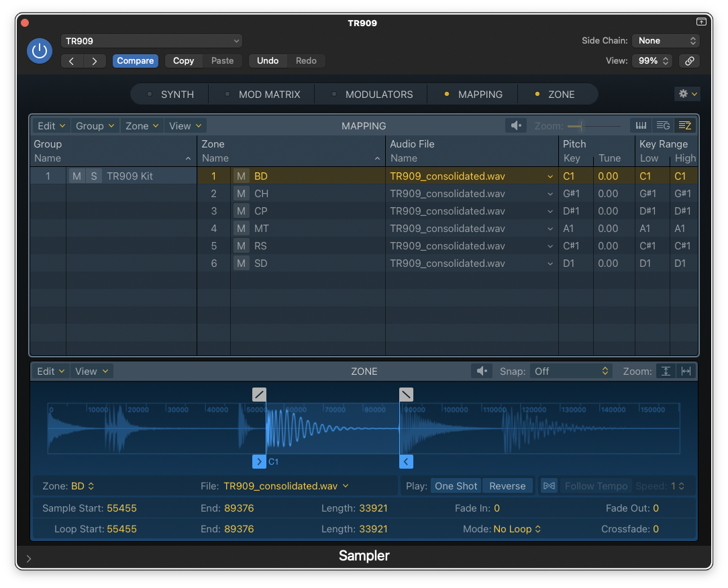728x588 pixels.
Task: Click the sample start marker below waveform
Action: click(259, 462)
